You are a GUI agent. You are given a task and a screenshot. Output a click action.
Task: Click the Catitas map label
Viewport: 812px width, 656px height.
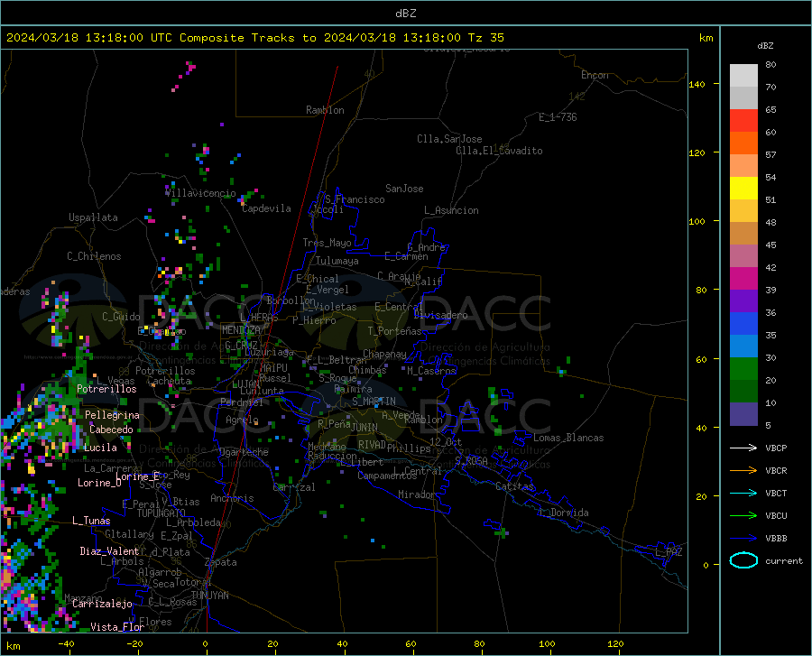pyautogui.click(x=514, y=486)
